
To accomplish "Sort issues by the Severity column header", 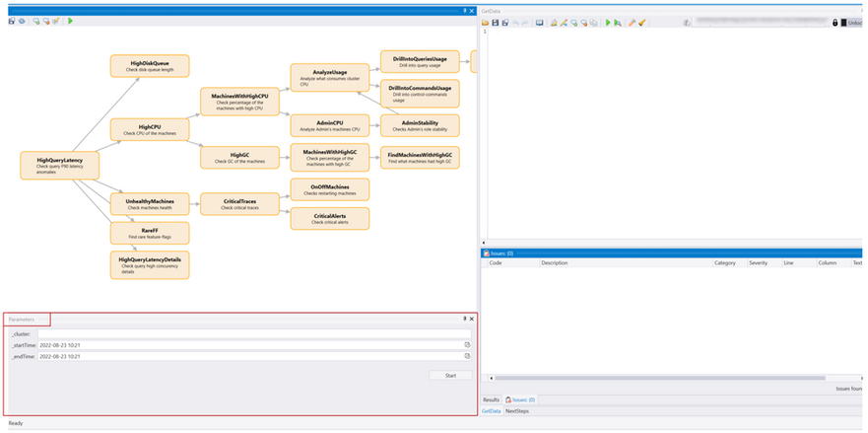I will point(759,263).
